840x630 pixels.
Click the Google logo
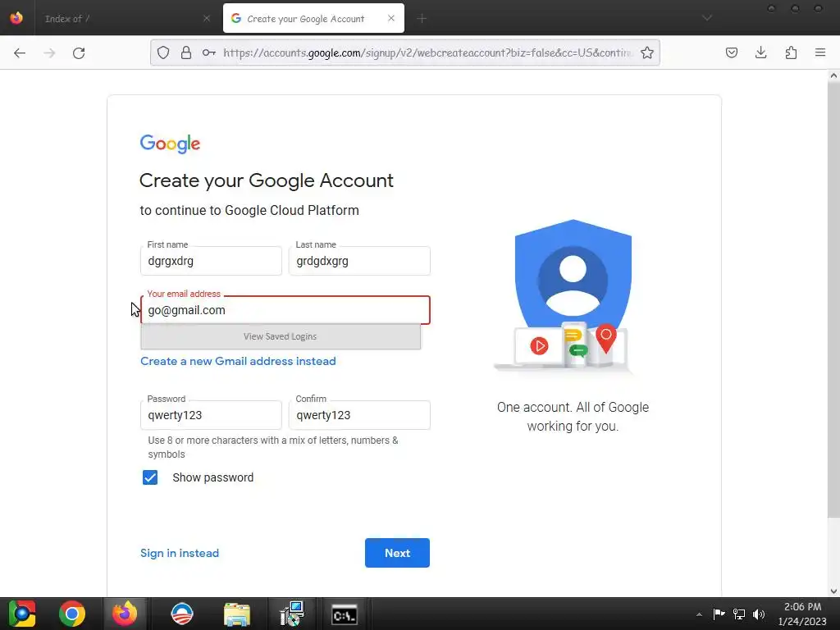tap(170, 144)
